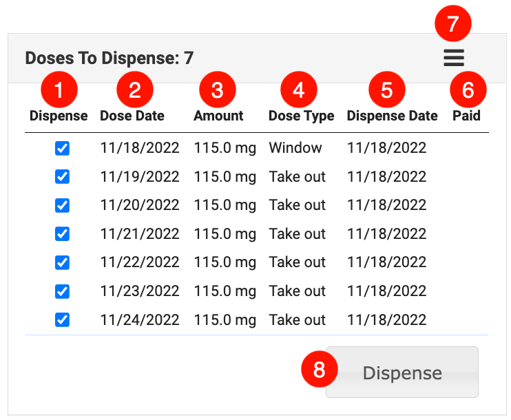Toggle the checkbox for 11/22/2022 dose
The height and width of the screenshot is (420, 511).
point(62,262)
